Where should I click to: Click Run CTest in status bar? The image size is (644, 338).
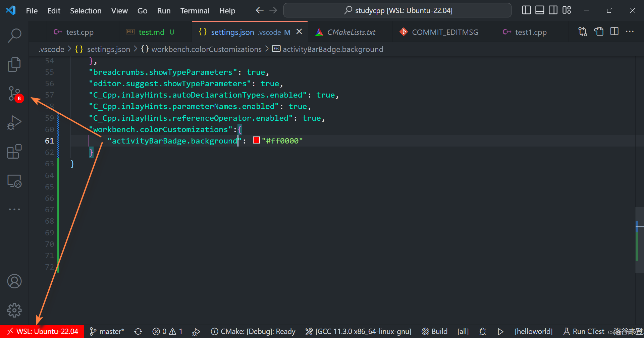pos(584,332)
